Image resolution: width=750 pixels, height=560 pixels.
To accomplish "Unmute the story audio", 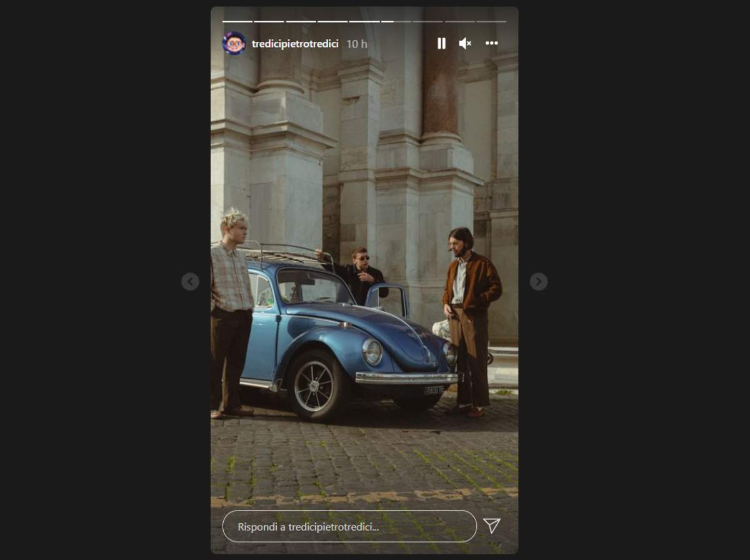I will click(x=465, y=43).
